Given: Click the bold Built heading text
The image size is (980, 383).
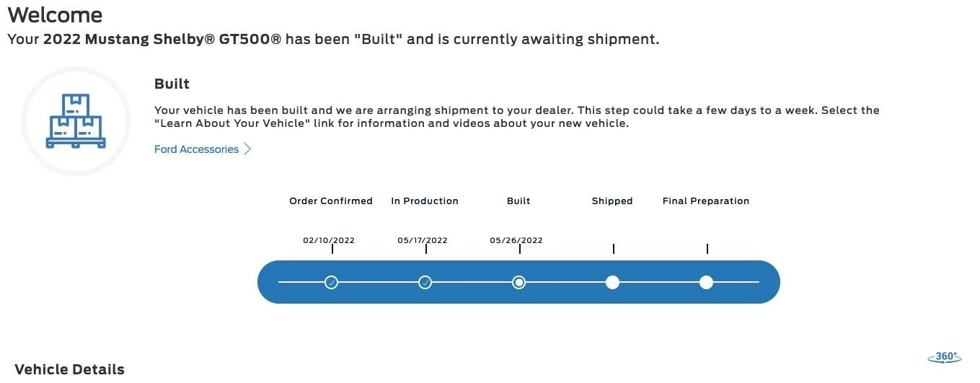Looking at the screenshot, I should pos(172,84).
